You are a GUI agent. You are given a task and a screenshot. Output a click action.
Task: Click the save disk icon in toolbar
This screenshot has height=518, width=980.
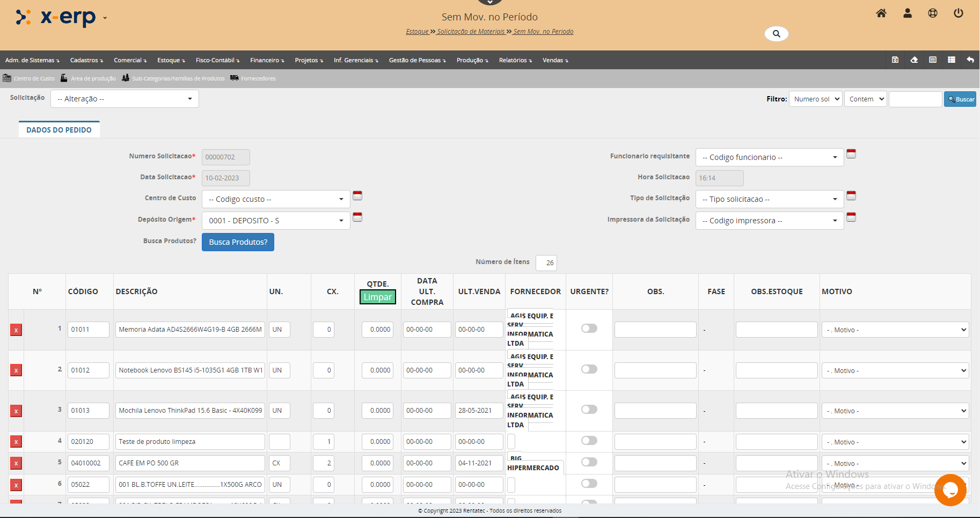895,60
